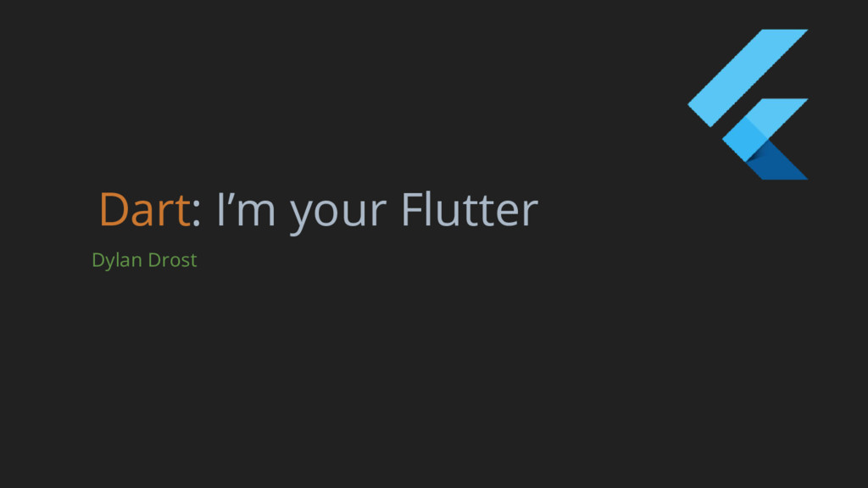
Task: Select the green name "Dylan"
Action: [x=117, y=261]
